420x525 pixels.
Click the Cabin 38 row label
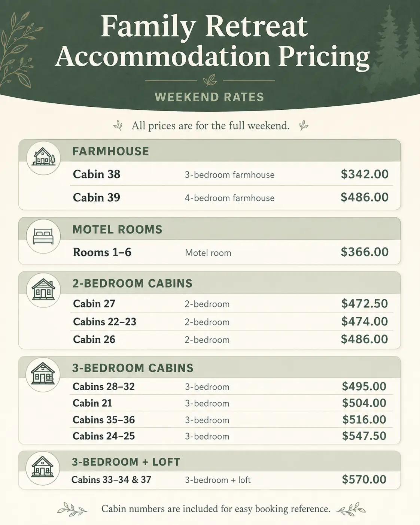pos(97,174)
